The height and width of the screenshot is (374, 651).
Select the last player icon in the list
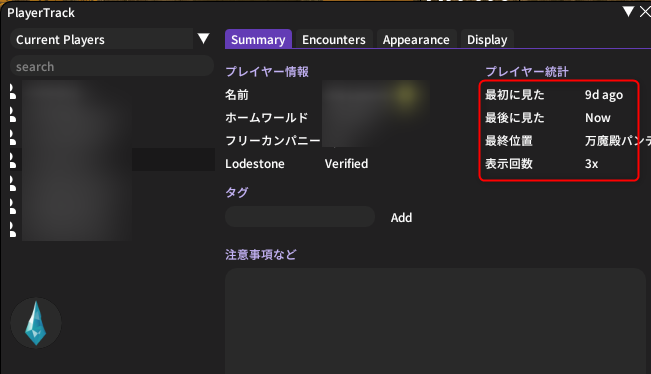(x=13, y=229)
